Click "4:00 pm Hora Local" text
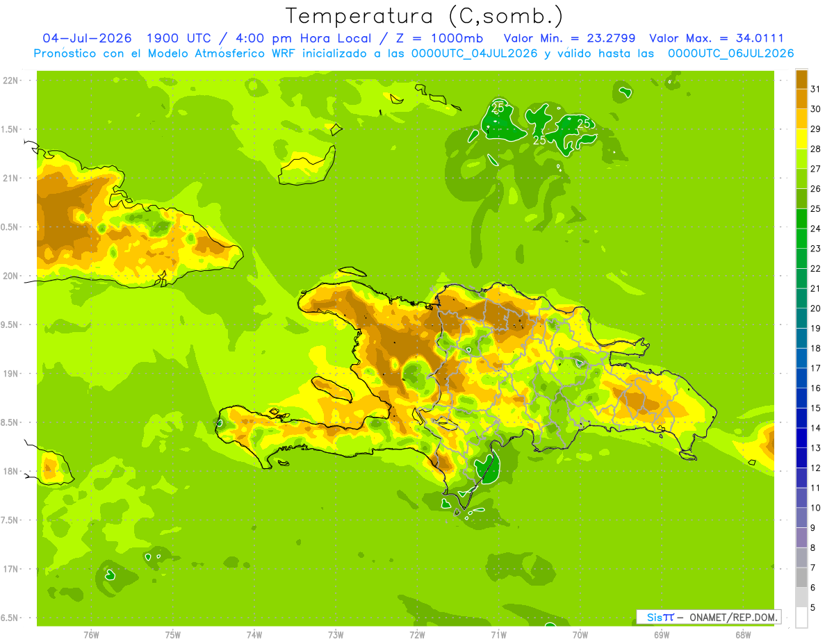Viewport: 834px width, 644px height. click(x=304, y=38)
